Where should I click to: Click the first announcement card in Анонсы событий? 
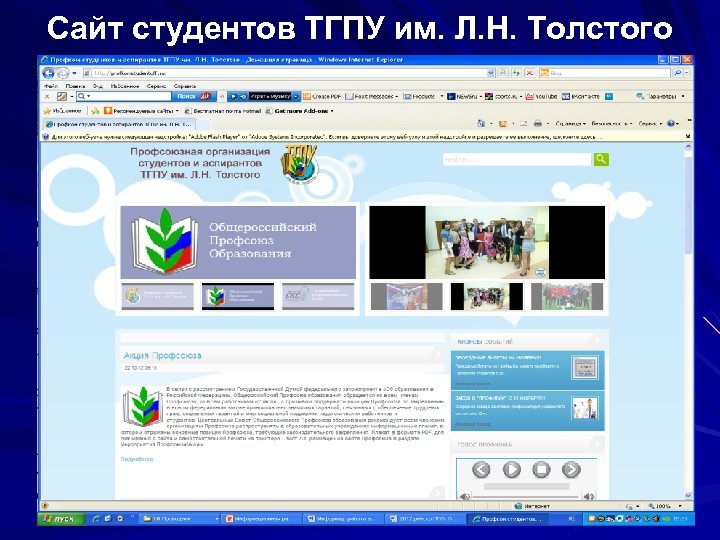pos(528,370)
